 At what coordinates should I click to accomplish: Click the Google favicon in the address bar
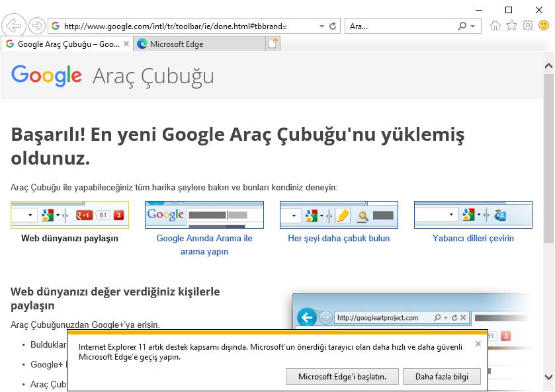(x=56, y=26)
